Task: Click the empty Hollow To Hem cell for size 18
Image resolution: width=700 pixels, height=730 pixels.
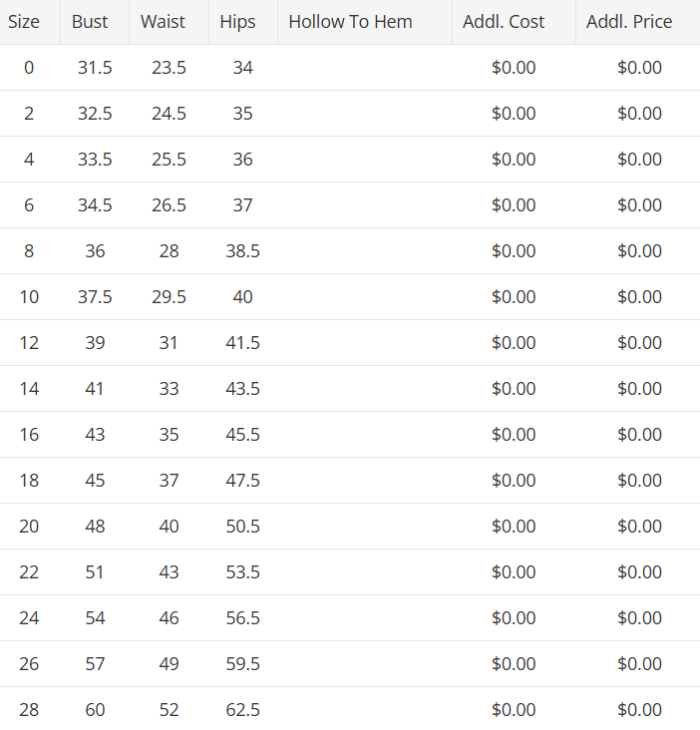Action: coord(364,481)
